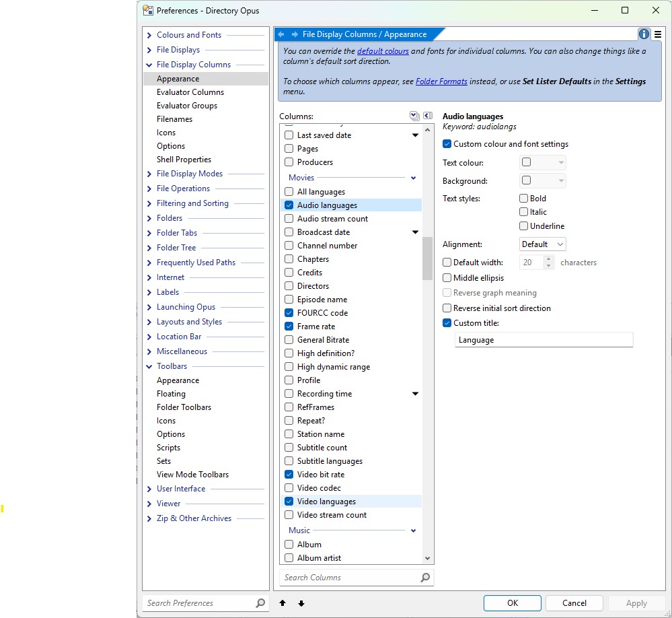Viewport: 672px width, 618px height.
Task: Select the Subtitle languages row
Action: (351, 461)
